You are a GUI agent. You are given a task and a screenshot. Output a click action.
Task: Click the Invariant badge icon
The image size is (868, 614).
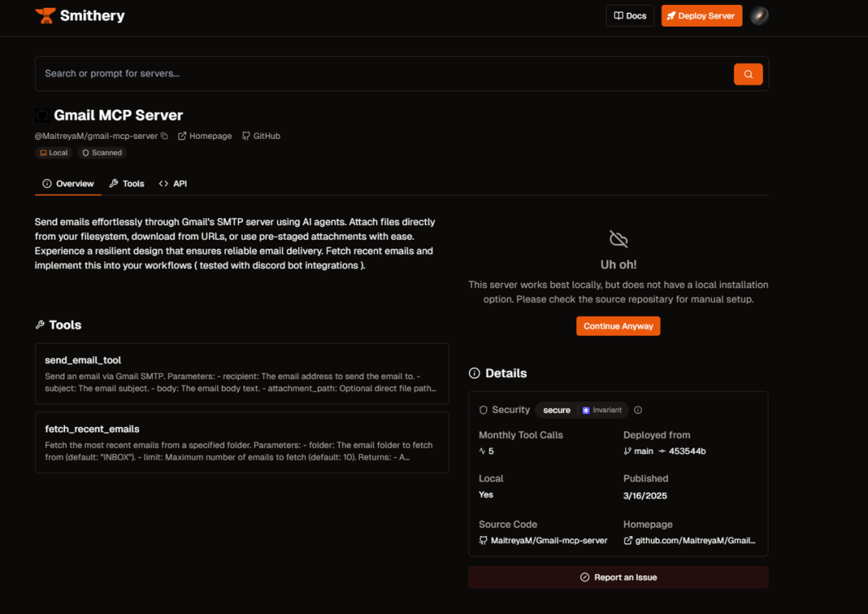[586, 410]
